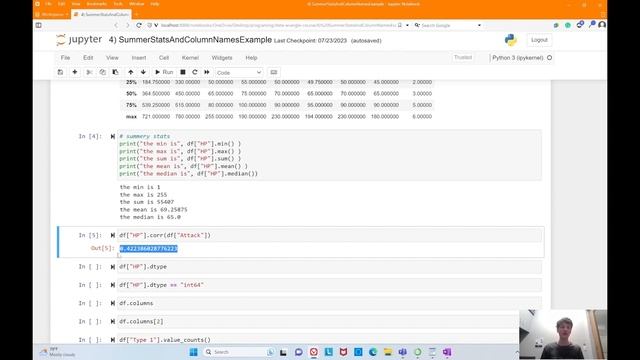Viewport: 640px width, 360px height.
Task: Open the command palette keyboard icon
Action: pyautogui.click(x=274, y=72)
